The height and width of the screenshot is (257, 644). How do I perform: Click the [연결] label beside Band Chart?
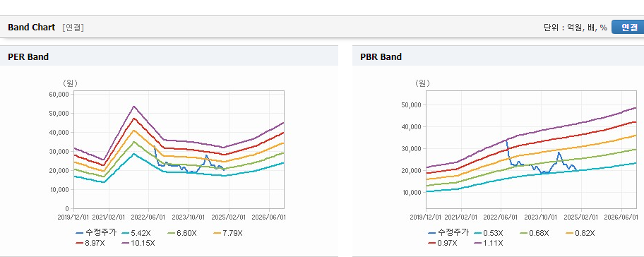pyautogui.click(x=73, y=28)
